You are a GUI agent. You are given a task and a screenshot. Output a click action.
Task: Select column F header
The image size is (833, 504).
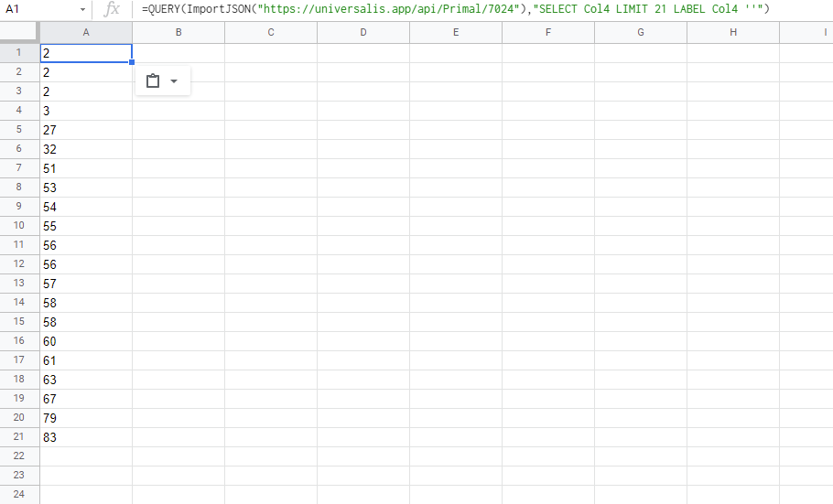point(548,32)
